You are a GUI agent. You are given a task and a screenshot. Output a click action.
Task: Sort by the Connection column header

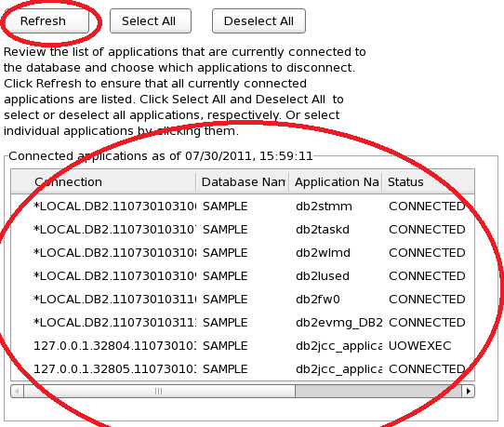pos(103,182)
